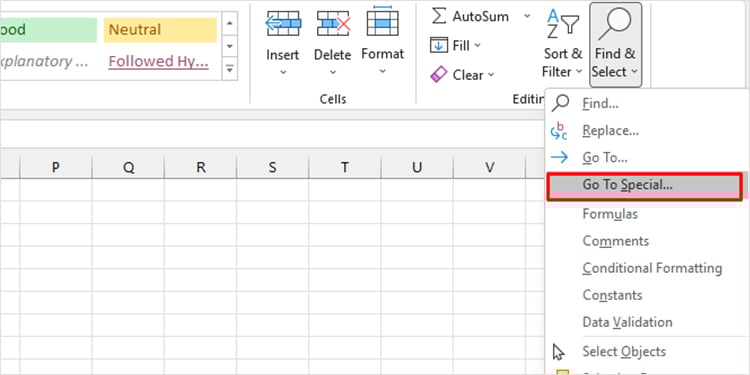Select column header R
The height and width of the screenshot is (375, 750).
(201, 167)
